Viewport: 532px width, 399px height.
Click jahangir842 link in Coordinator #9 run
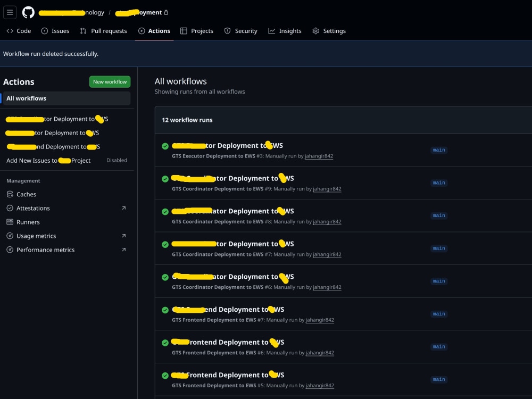[327, 189]
